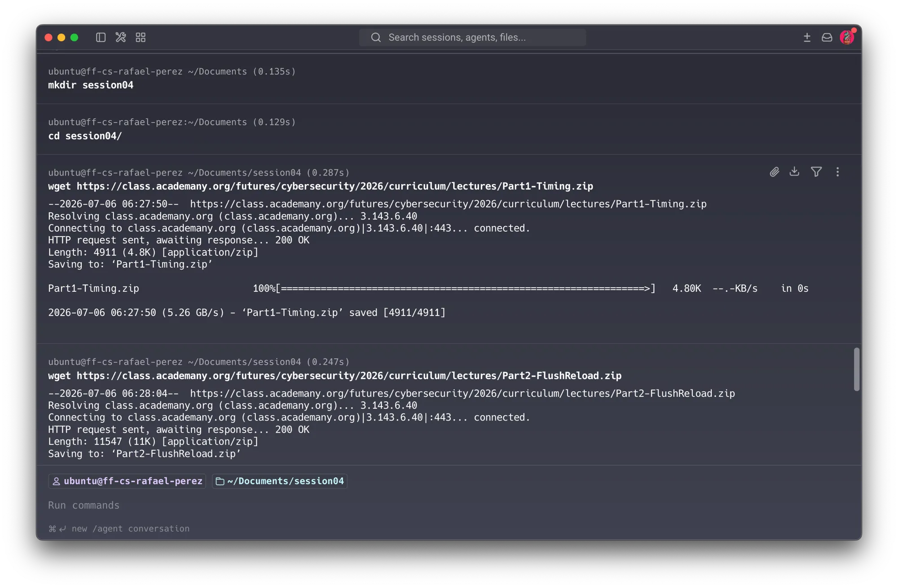Open the grid layout icon
Image resolution: width=898 pixels, height=588 pixels.
tap(141, 37)
